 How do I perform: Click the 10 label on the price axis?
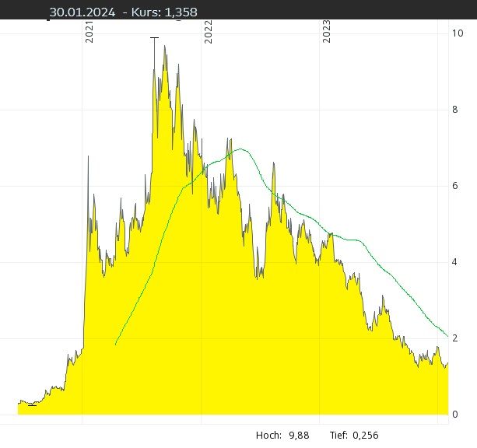click(458, 33)
